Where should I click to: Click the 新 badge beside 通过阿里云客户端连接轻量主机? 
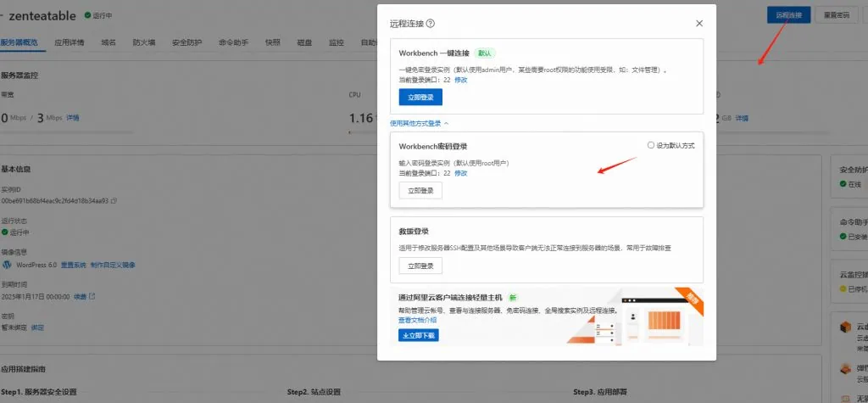513,298
